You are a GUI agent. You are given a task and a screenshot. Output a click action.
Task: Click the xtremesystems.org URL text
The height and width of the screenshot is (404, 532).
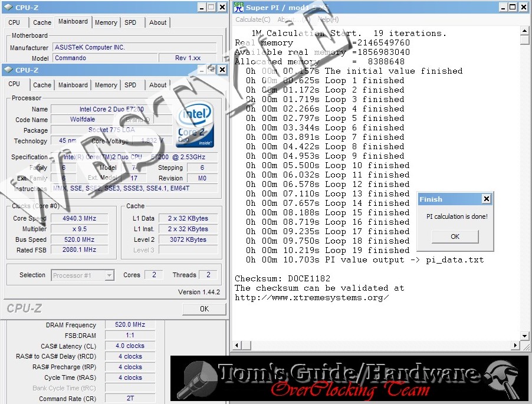[x=312, y=297]
